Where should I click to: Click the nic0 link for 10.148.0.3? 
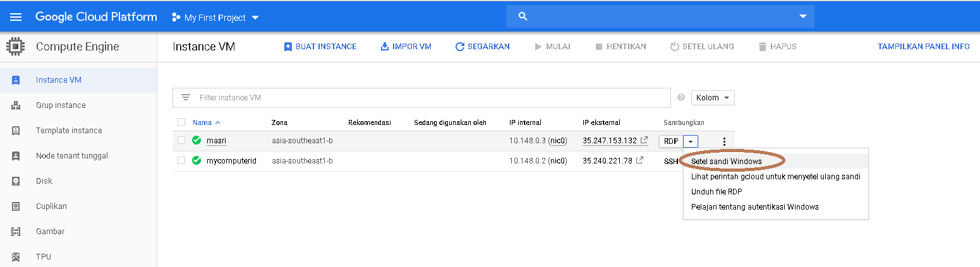[557, 141]
